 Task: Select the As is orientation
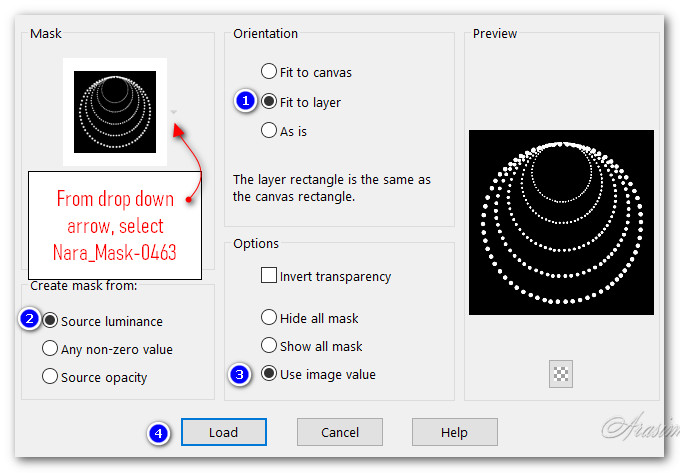tap(269, 130)
